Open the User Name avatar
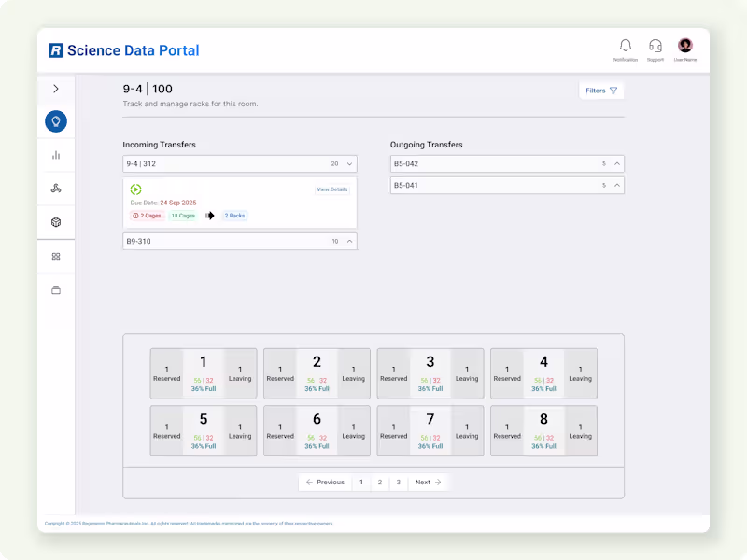Image resolution: width=747 pixels, height=560 pixels. point(685,45)
